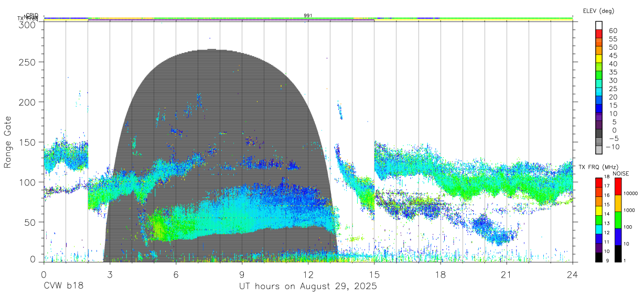Screen dimensions: 644x297
Task: Click the '9' UT hour tick label
Action: tap(242, 274)
